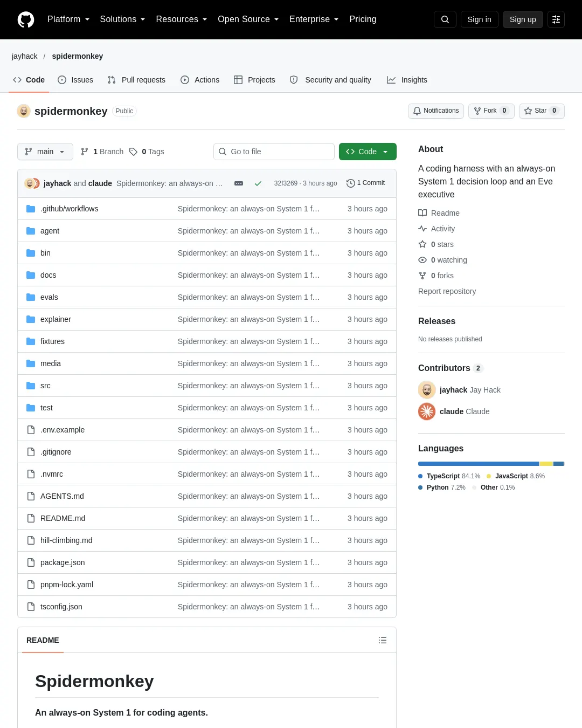Open the .nvmrc file

point(52,474)
